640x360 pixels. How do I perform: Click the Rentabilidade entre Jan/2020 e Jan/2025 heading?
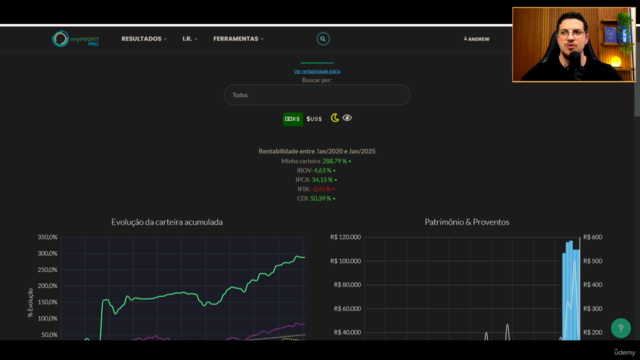tap(317, 151)
